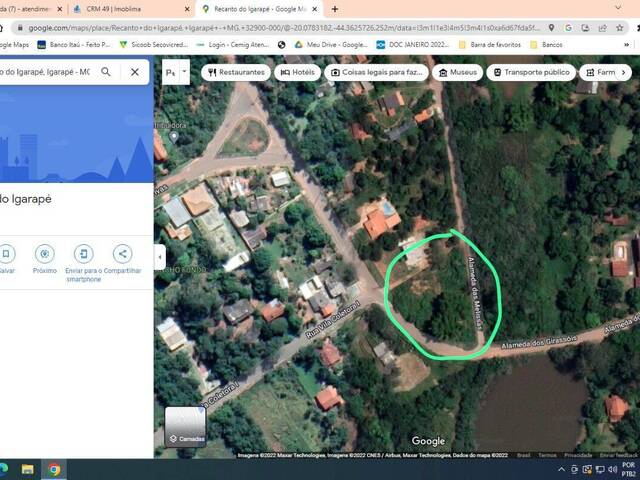Show hidden system tray icons

pos(562,470)
